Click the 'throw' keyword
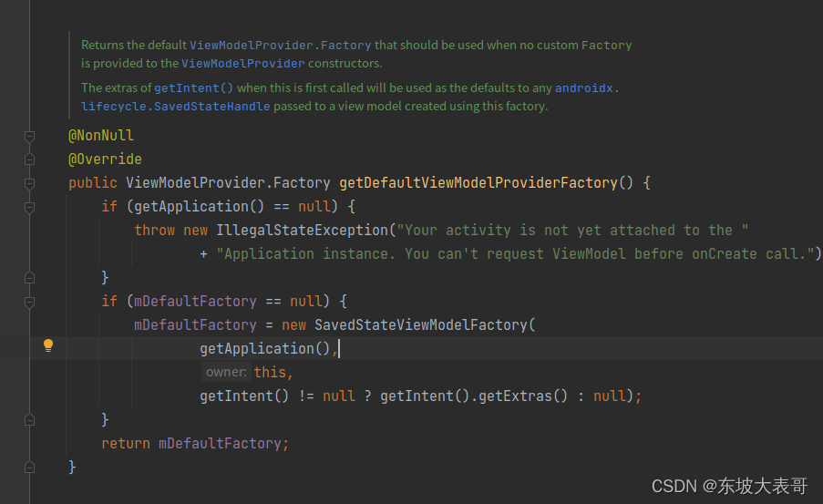Screen dimensions: 823x504 [x=155, y=230]
